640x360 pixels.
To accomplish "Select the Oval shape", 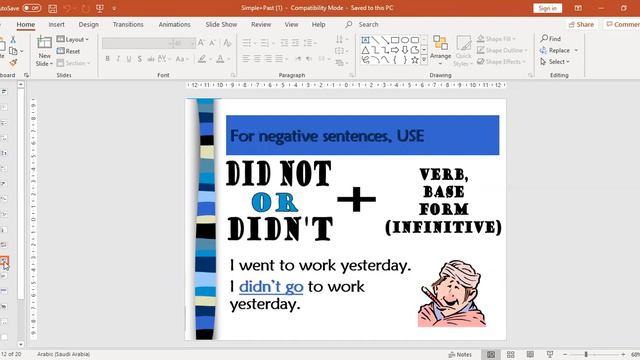I will [x=405, y=40].
